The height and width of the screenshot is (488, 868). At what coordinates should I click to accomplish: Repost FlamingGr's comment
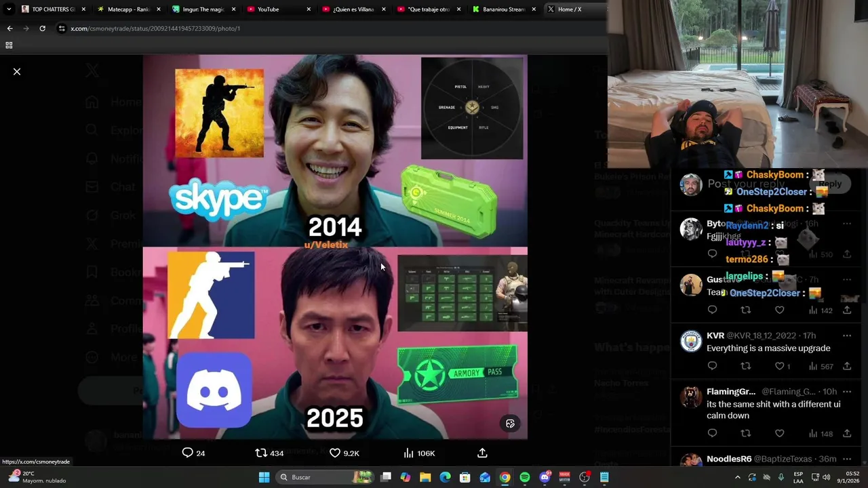(746, 433)
